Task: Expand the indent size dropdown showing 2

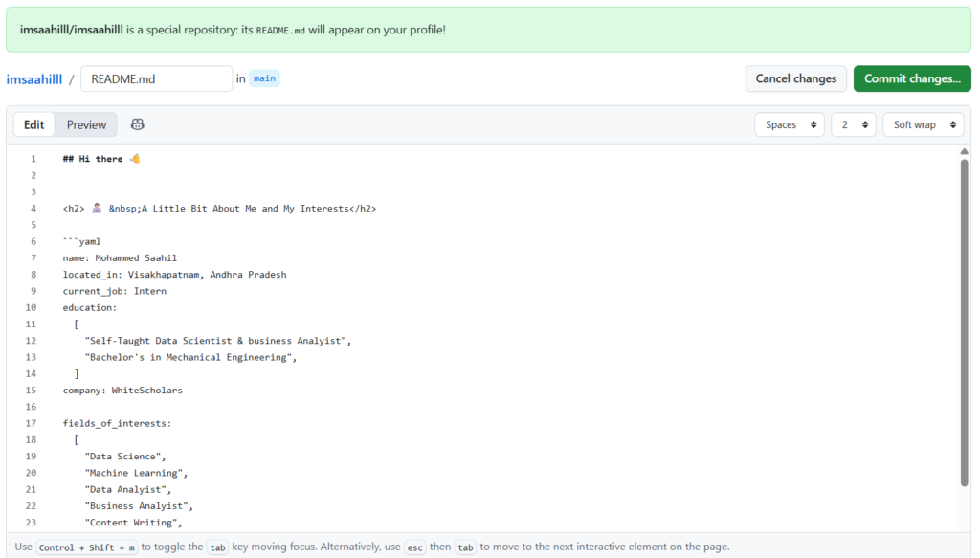Action: [x=853, y=124]
